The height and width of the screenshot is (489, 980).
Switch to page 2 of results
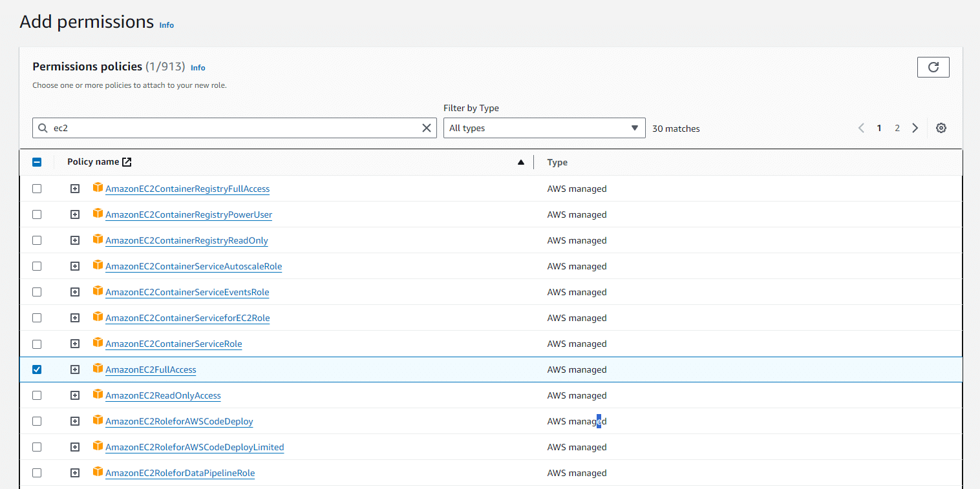pos(897,128)
